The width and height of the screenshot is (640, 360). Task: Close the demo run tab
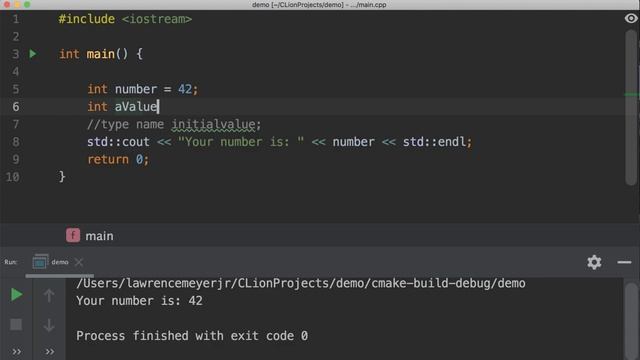[x=79, y=262]
